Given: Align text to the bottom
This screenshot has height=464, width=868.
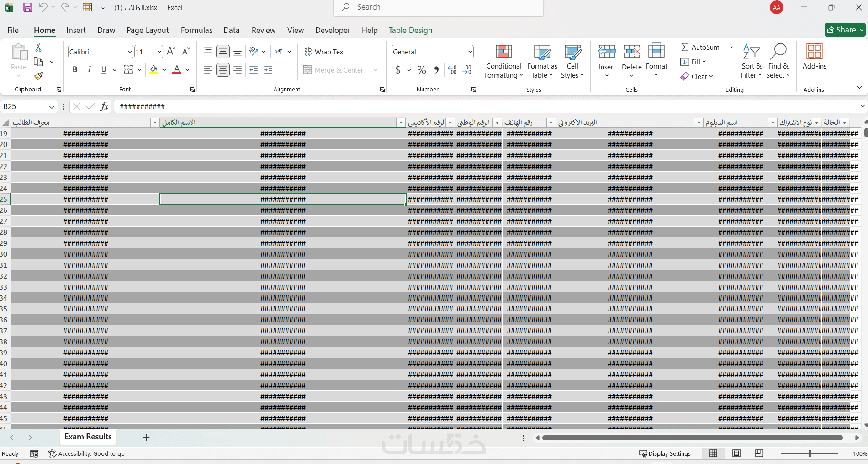Looking at the screenshot, I should [x=238, y=52].
